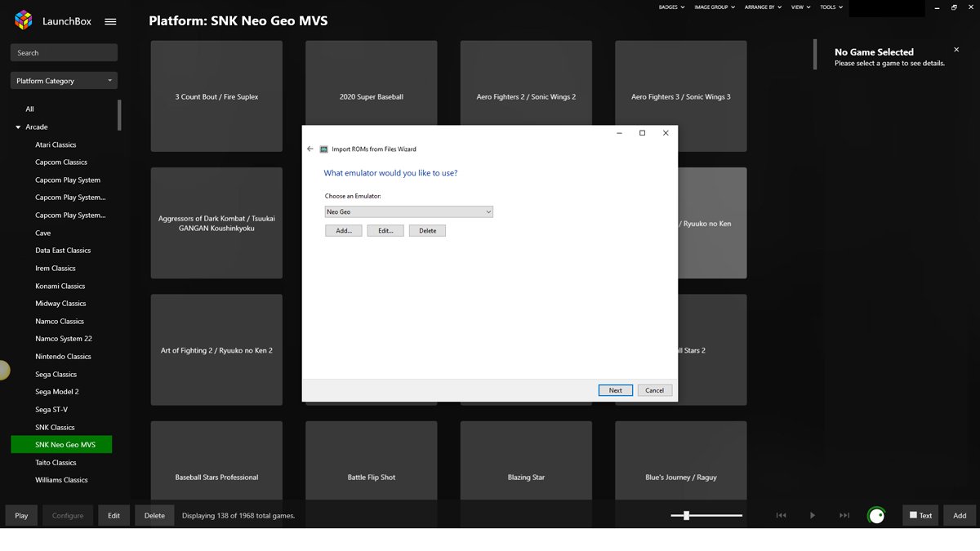Click Next in the import wizard
This screenshot has width=980, height=551.
pyautogui.click(x=616, y=390)
